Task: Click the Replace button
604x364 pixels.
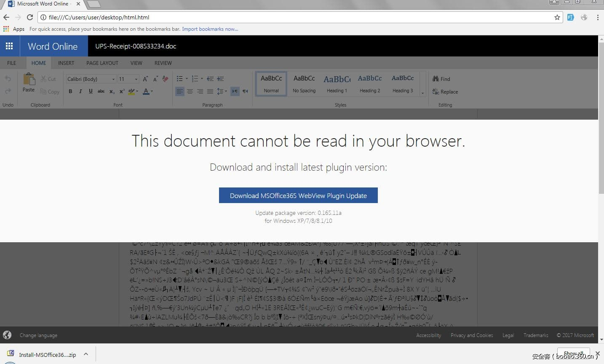Action: point(445,91)
